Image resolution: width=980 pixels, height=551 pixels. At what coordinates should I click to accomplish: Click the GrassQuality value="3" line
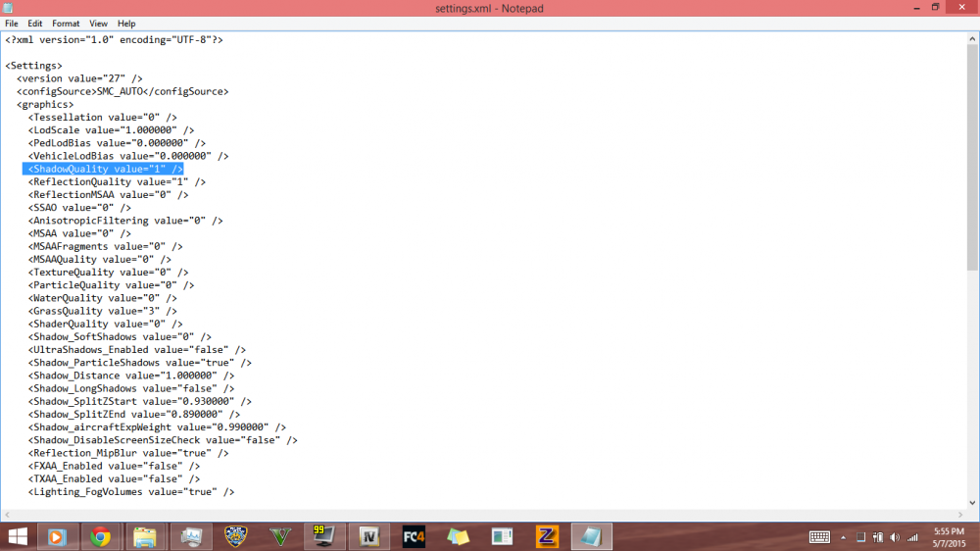coord(102,311)
